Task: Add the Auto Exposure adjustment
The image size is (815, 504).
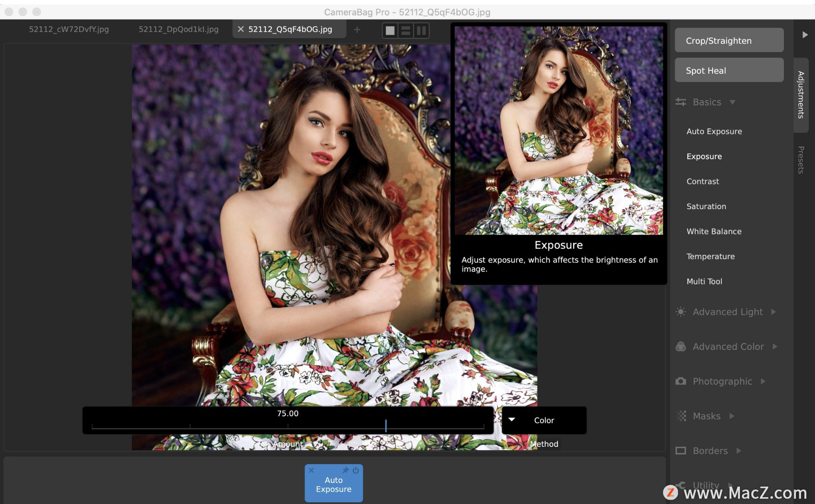Action: [x=714, y=132]
